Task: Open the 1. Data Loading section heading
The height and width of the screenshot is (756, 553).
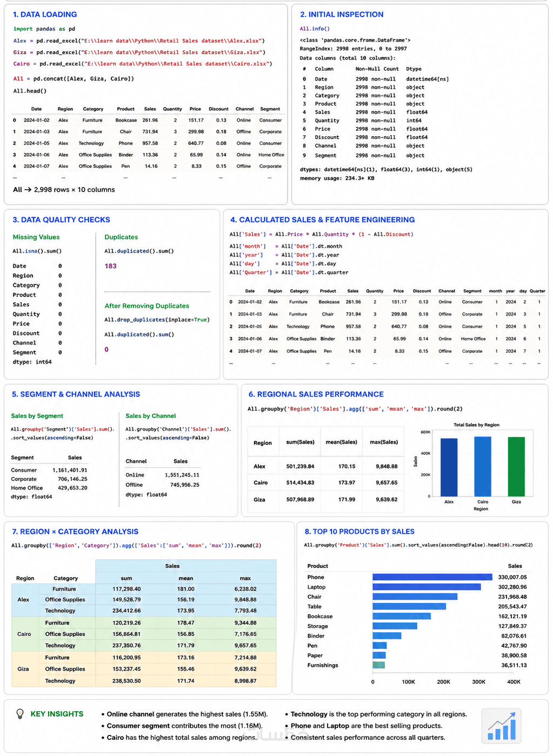Action: 45,15
